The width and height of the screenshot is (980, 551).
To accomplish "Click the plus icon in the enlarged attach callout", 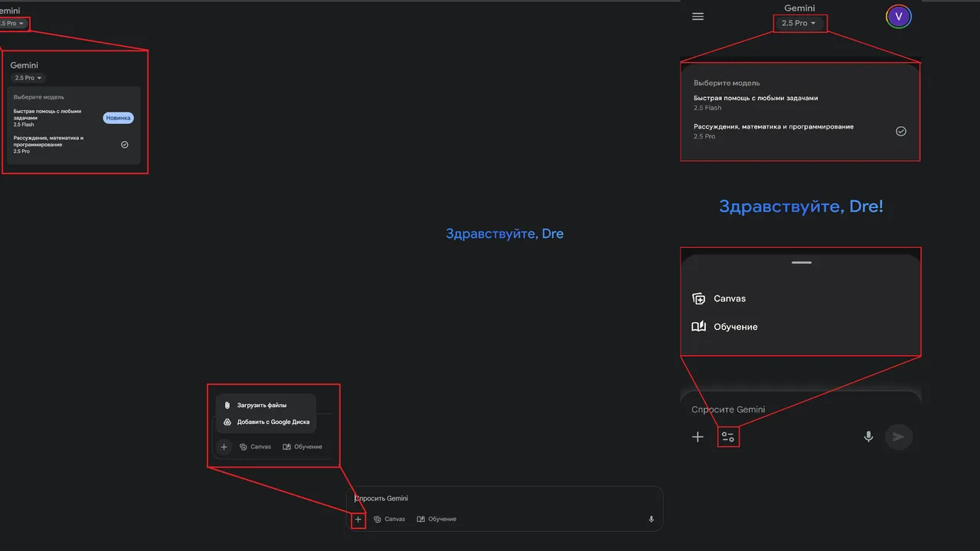I will click(224, 446).
